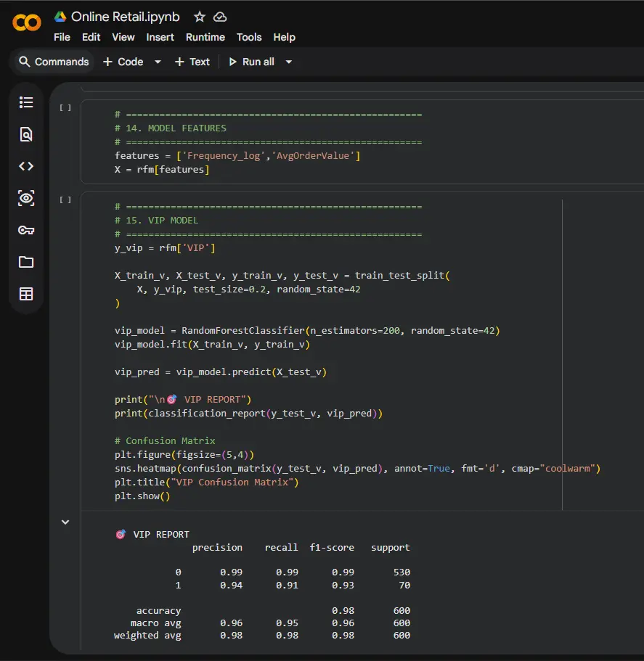Screen dimensions: 644x661
Task: Open the File menu
Action: tap(62, 37)
